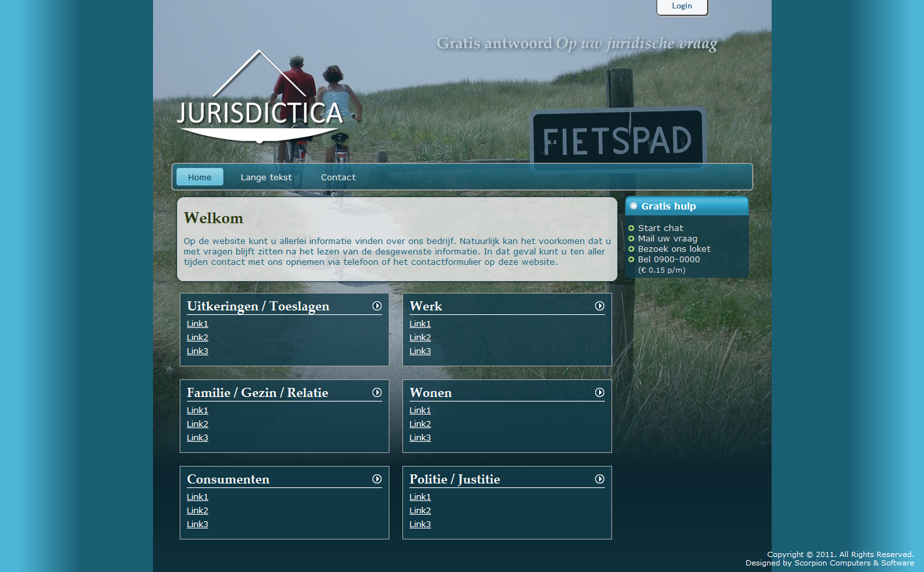Click the (€ 0.15 p/m) rate note
This screenshot has width=924, height=572.
(662, 270)
